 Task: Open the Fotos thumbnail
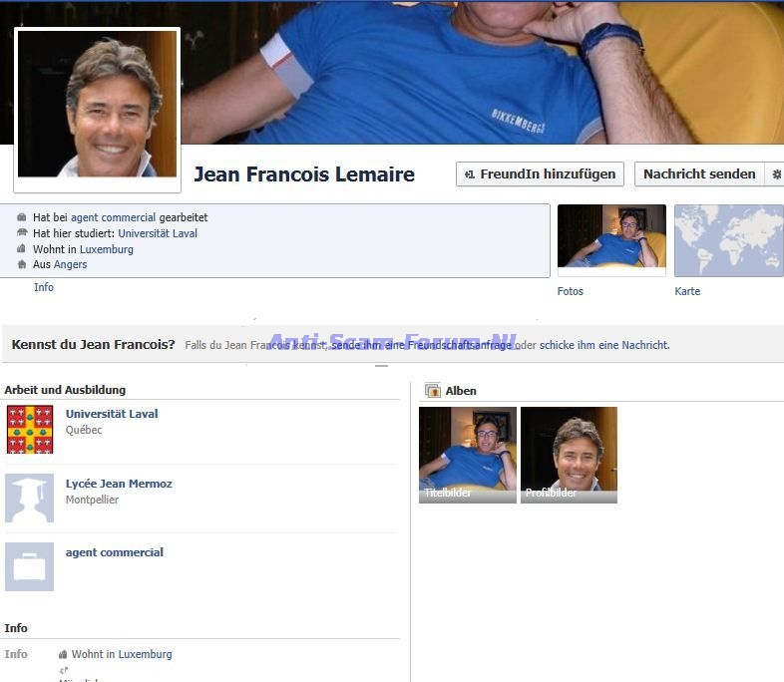611,240
